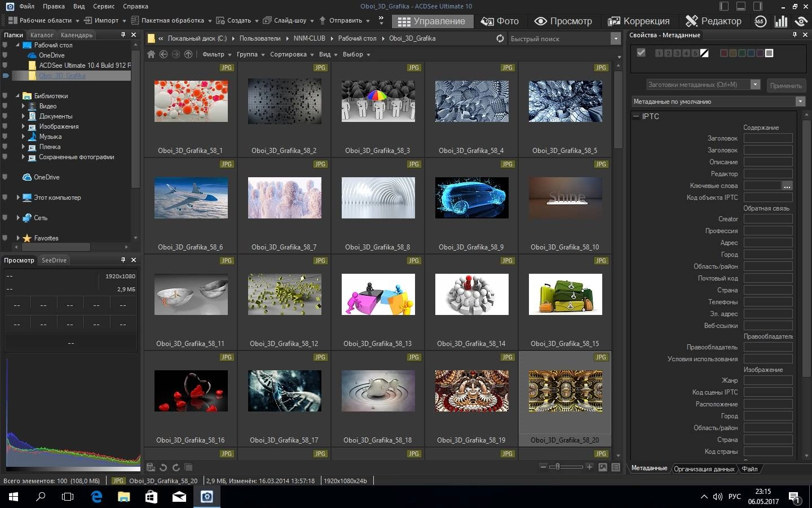Switch to Редактор mode

tap(713, 21)
